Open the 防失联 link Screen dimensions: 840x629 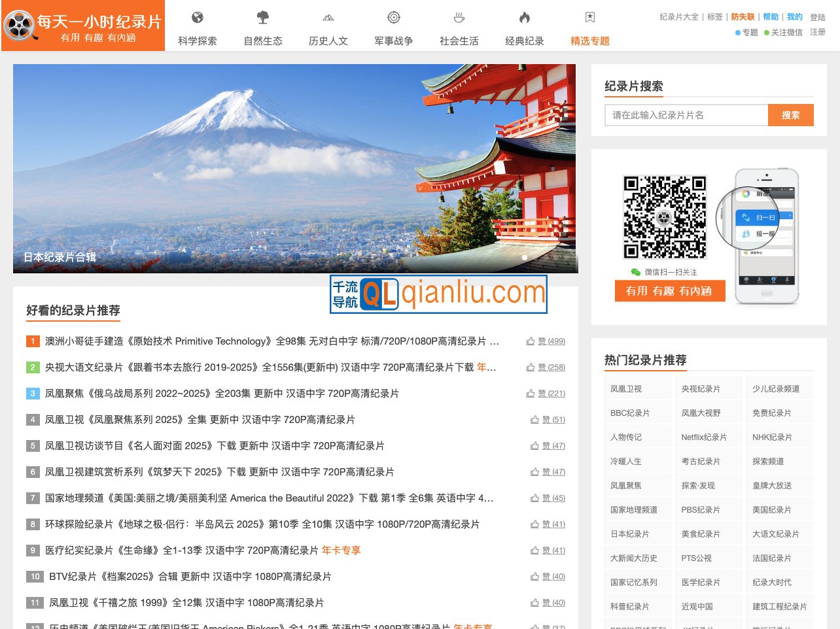pos(742,16)
